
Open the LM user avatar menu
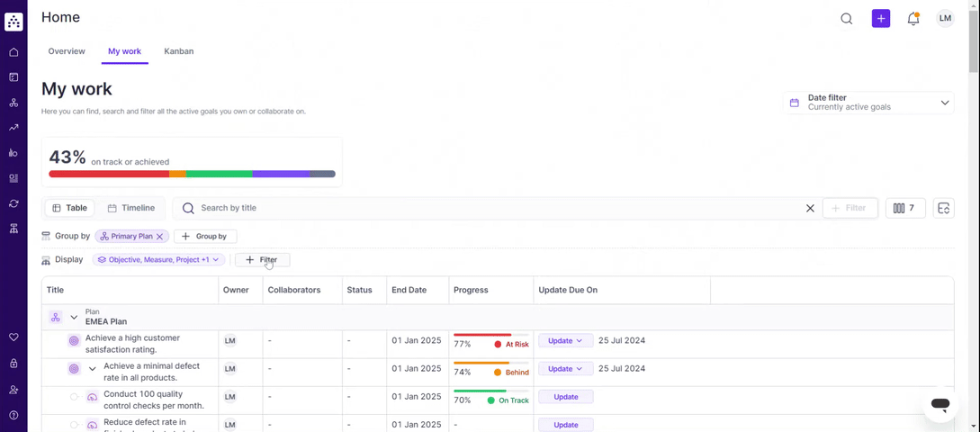945,18
